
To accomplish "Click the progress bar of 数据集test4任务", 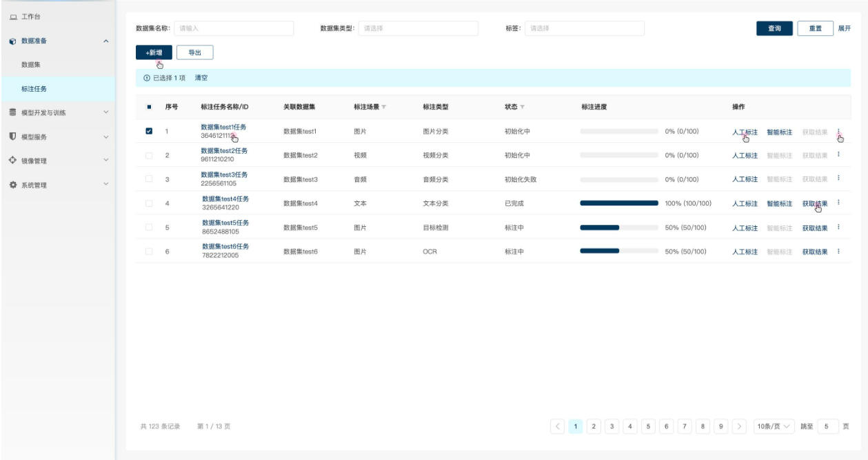I will [x=619, y=203].
